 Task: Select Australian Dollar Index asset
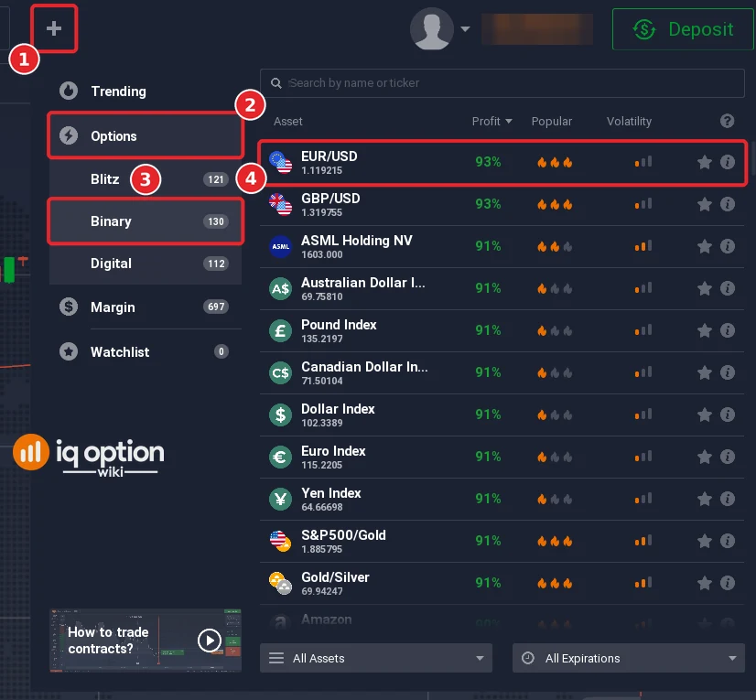point(502,289)
